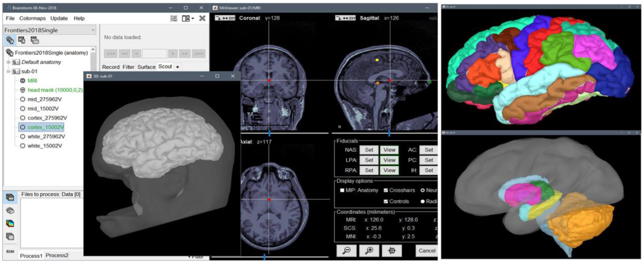This screenshot has width=644, height=262.
Task: Select the anatomy view icon
Action: pyautogui.click(x=10, y=40)
